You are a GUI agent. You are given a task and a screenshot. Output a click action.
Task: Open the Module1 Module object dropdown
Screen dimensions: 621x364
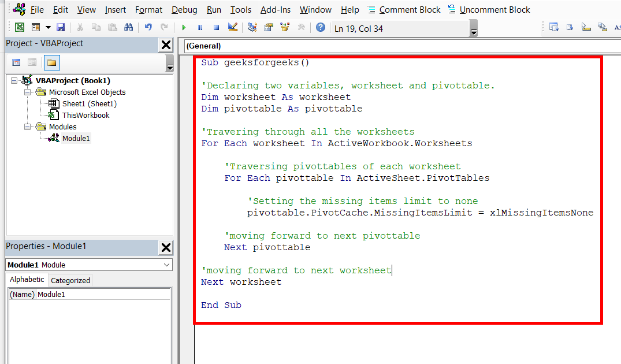point(167,265)
